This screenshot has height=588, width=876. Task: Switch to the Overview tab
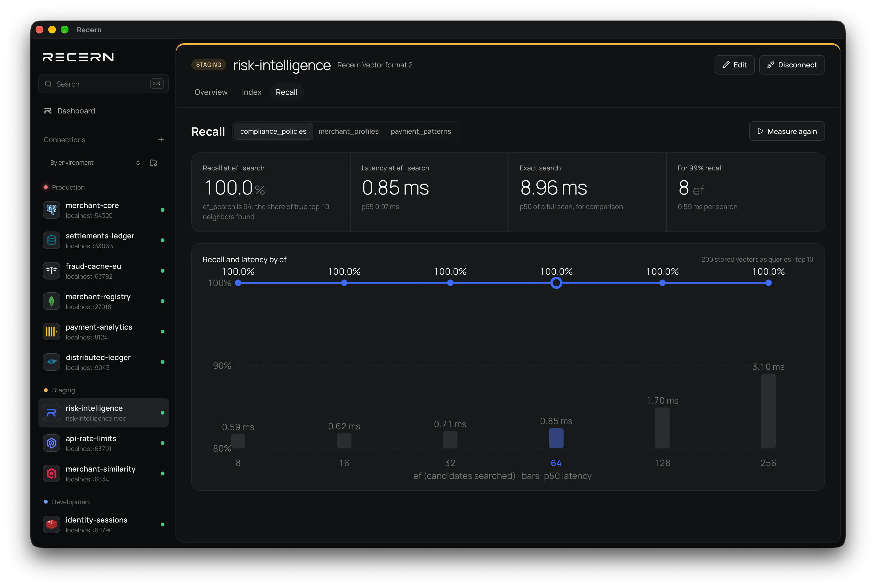click(x=211, y=92)
